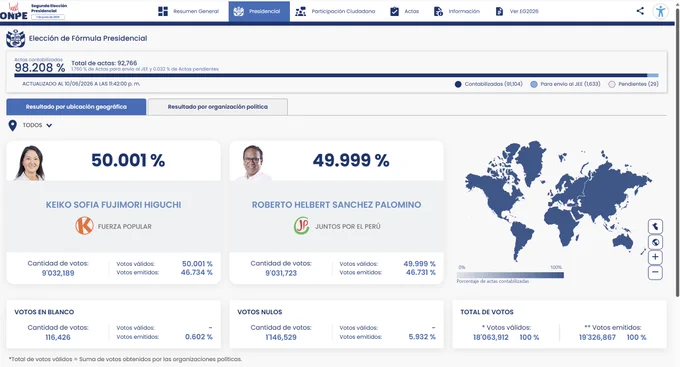Select Resultado por ubicación geográfica tab

pos(76,107)
